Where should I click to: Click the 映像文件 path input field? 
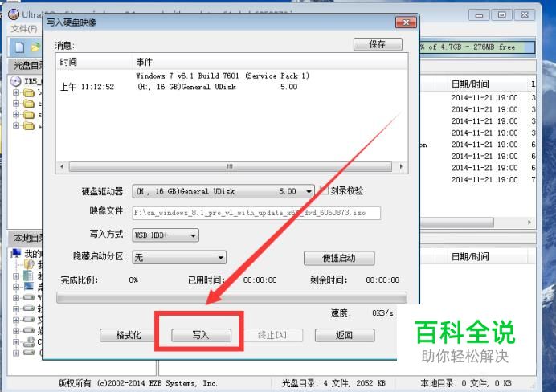click(x=256, y=213)
